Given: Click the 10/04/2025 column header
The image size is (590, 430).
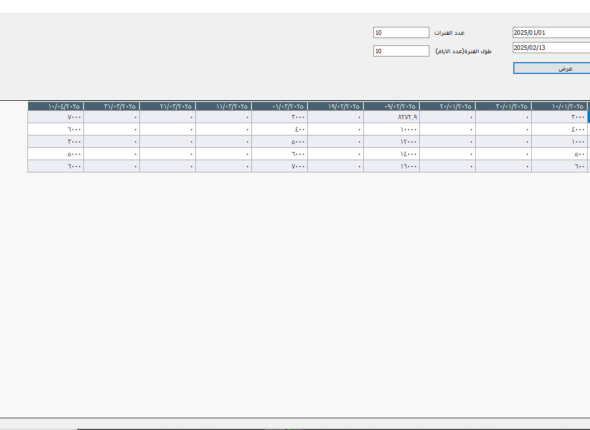Looking at the screenshot, I should tap(56, 106).
